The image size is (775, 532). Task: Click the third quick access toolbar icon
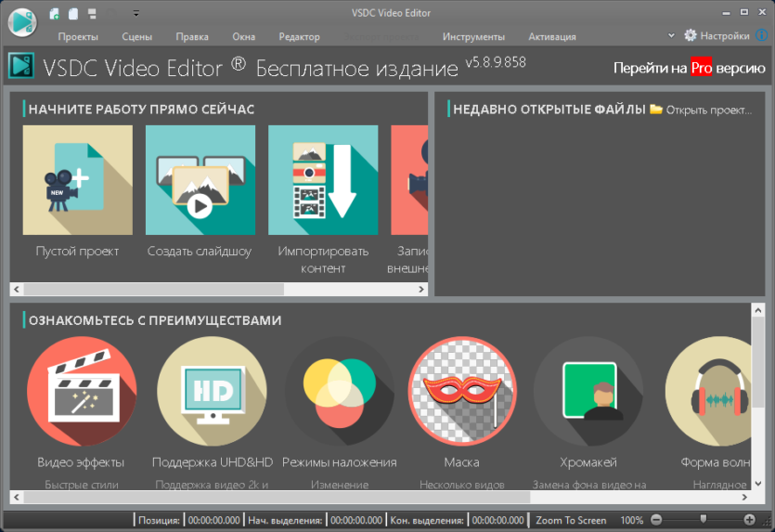coord(92,14)
